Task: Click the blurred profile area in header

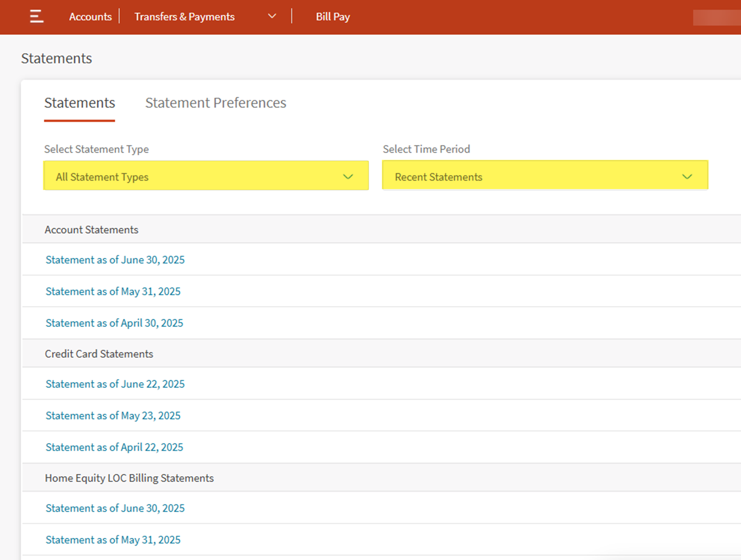Action: (717, 18)
